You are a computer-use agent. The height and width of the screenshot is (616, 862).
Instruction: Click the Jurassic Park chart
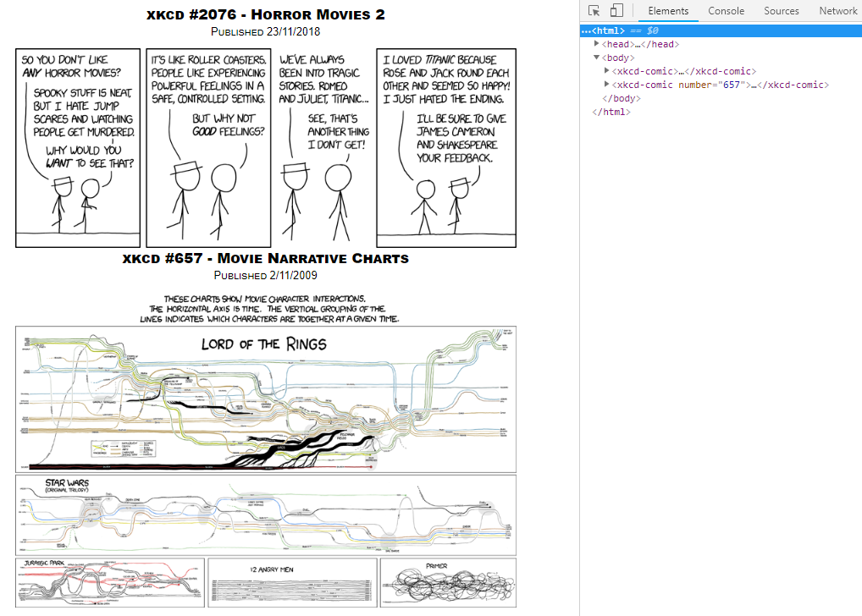[110, 583]
